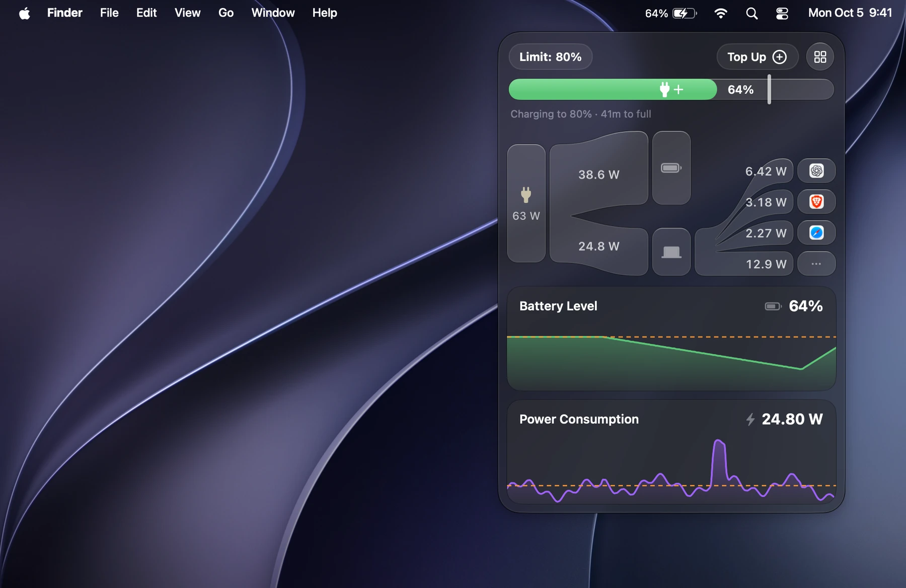The image size is (906, 588).
Task: Expand the more apps ellipsis button
Action: 816,264
